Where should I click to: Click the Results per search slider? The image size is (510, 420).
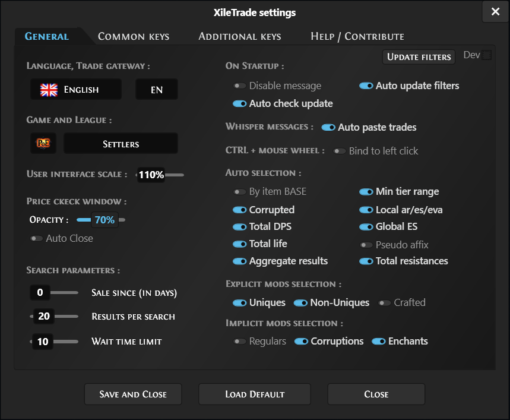[54, 316]
